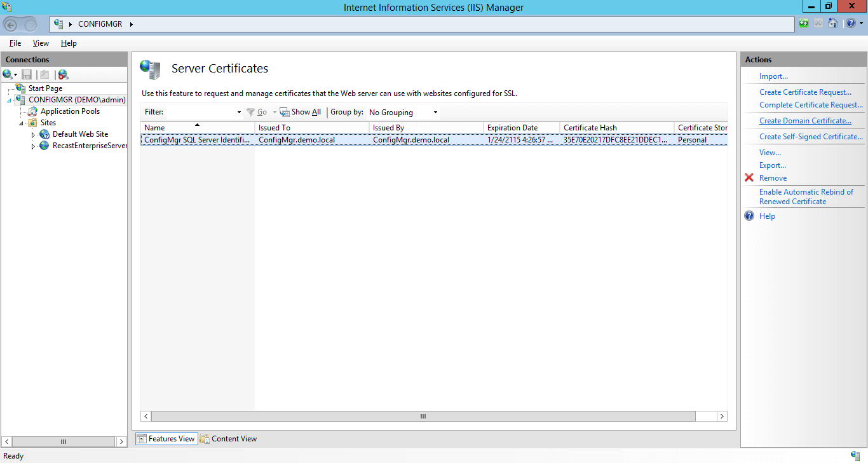This screenshot has width=868, height=463.
Task: Click the red X Remove icon in Actions
Action: pos(749,178)
